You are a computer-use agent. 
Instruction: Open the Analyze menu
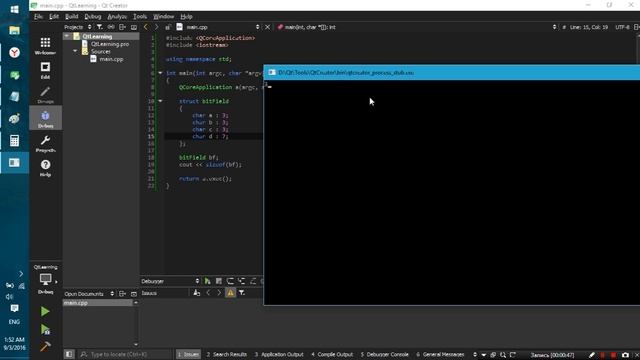(x=117, y=17)
